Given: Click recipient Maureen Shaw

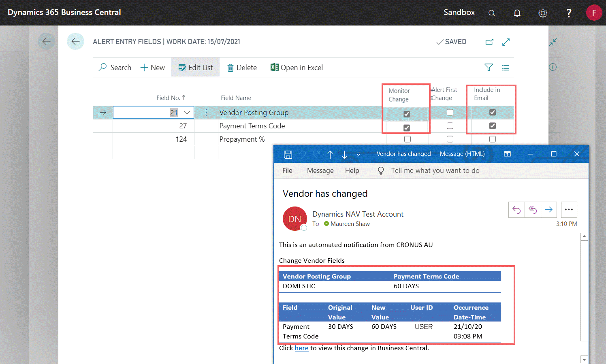Looking at the screenshot, I should pos(350,224).
